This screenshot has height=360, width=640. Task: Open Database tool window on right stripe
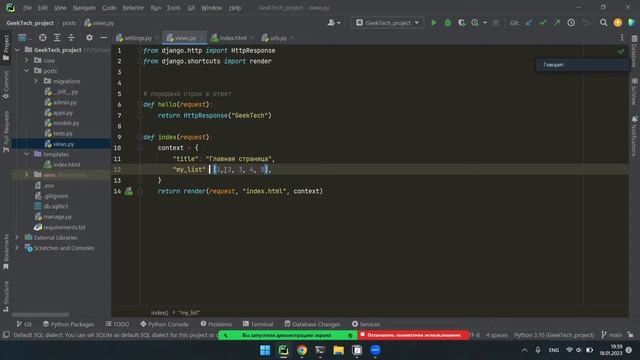click(634, 51)
